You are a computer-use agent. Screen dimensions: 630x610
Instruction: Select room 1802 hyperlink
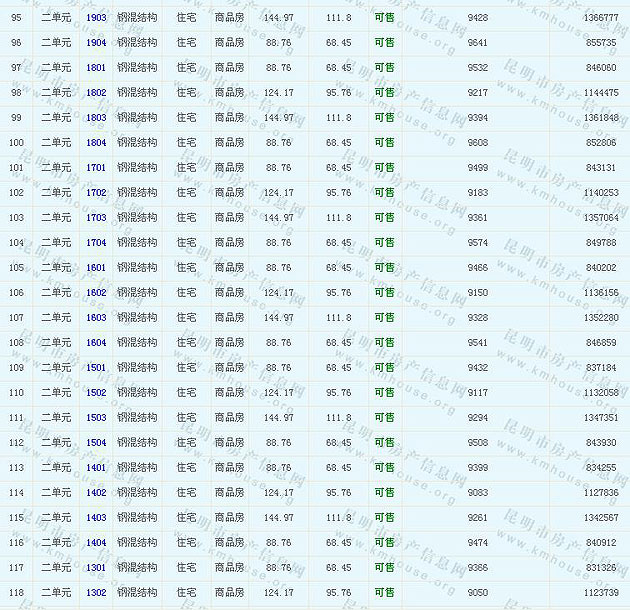coord(96,93)
